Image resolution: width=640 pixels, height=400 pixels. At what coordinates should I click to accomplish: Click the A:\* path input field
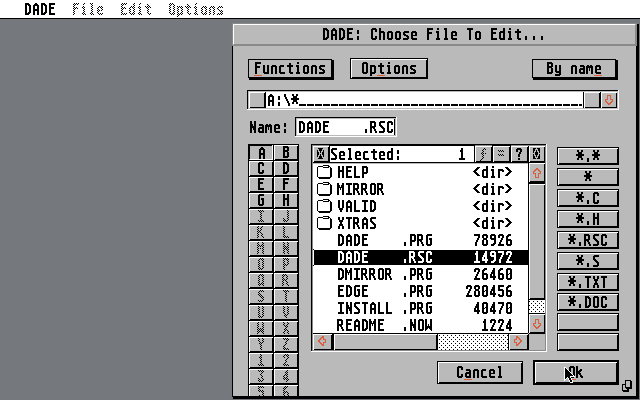pos(424,100)
